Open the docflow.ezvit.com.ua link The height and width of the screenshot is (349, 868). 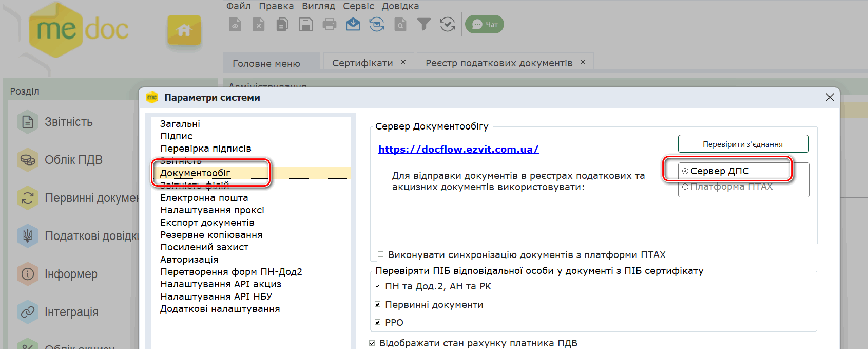click(x=458, y=149)
